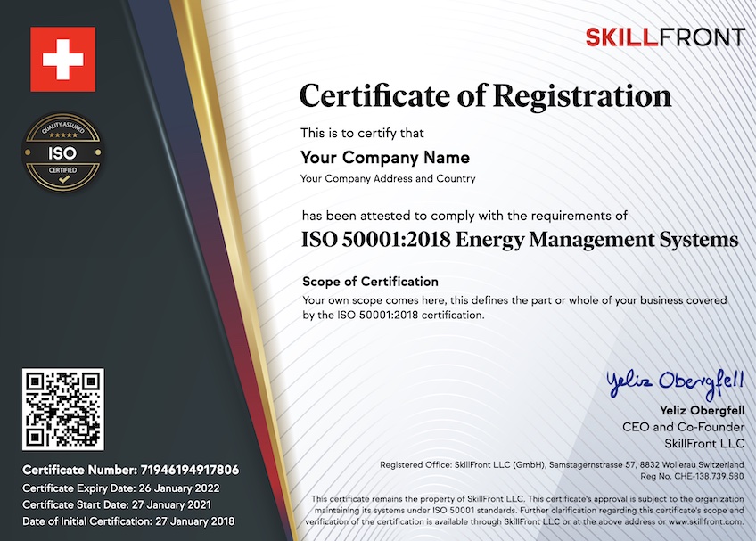This screenshot has width=756, height=541.
Task: Click 'This is to certify that' text
Action: pyautogui.click(x=362, y=133)
